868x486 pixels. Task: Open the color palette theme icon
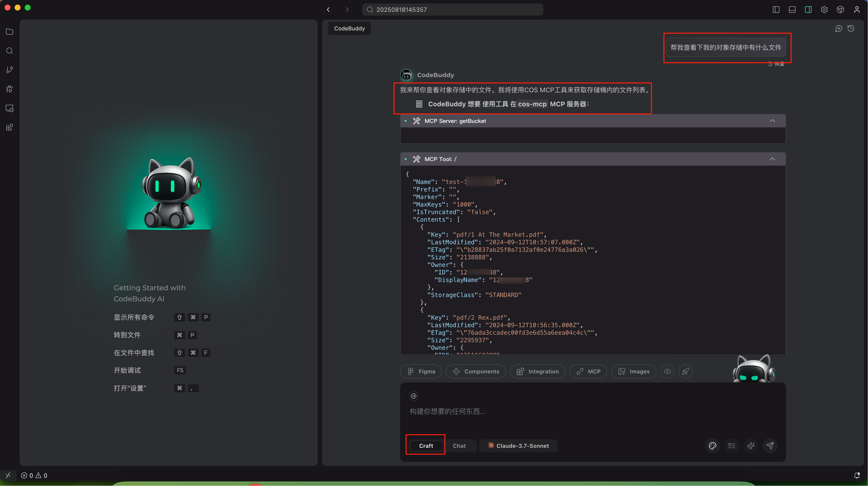(x=712, y=446)
